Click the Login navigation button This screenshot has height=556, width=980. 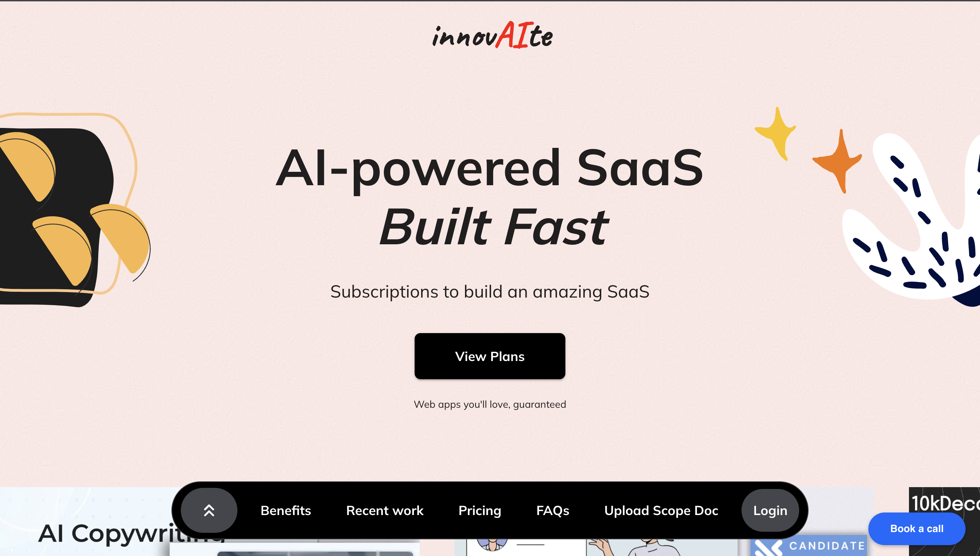tap(770, 510)
